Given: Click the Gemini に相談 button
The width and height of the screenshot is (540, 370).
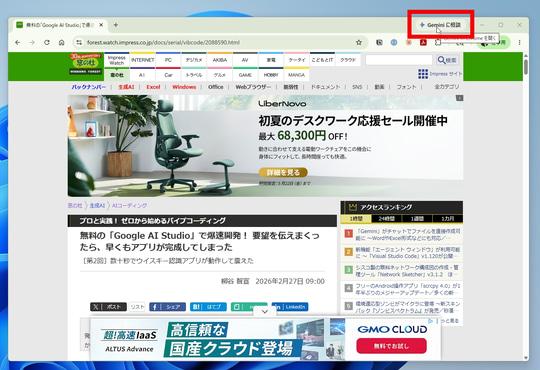Looking at the screenshot, I should [x=440, y=25].
